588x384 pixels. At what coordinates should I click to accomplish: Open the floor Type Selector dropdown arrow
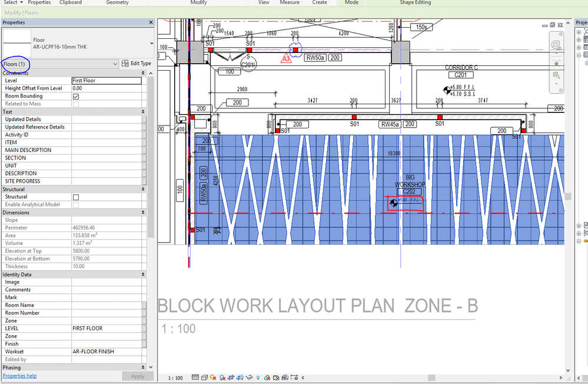pos(151,44)
